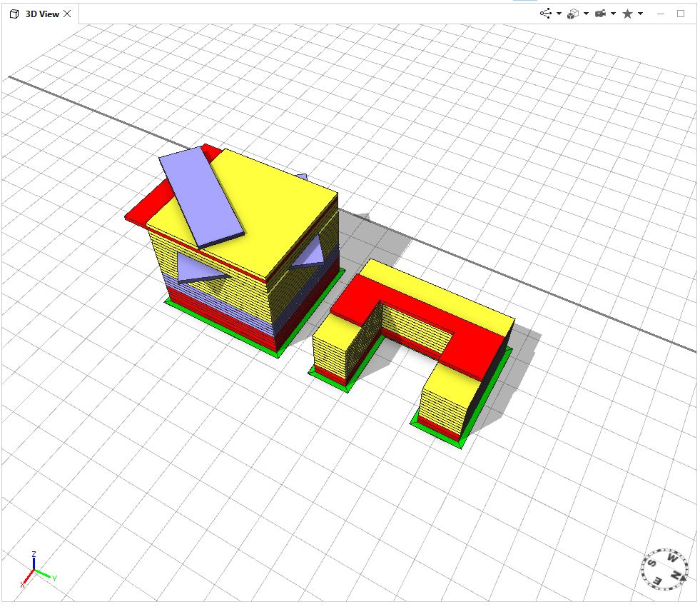
Task: Click the cube icon on 3D View tab
Action: 14,14
